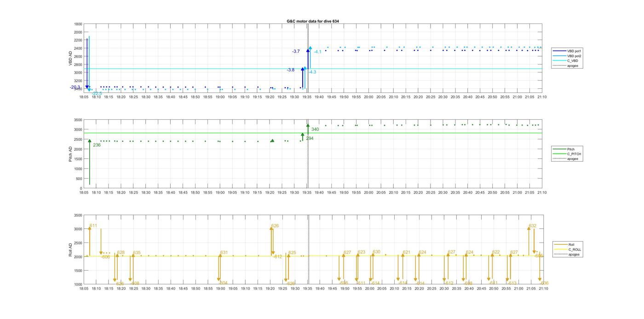
Task: Select the VBD pot1 legend entry
Action: [567, 51]
